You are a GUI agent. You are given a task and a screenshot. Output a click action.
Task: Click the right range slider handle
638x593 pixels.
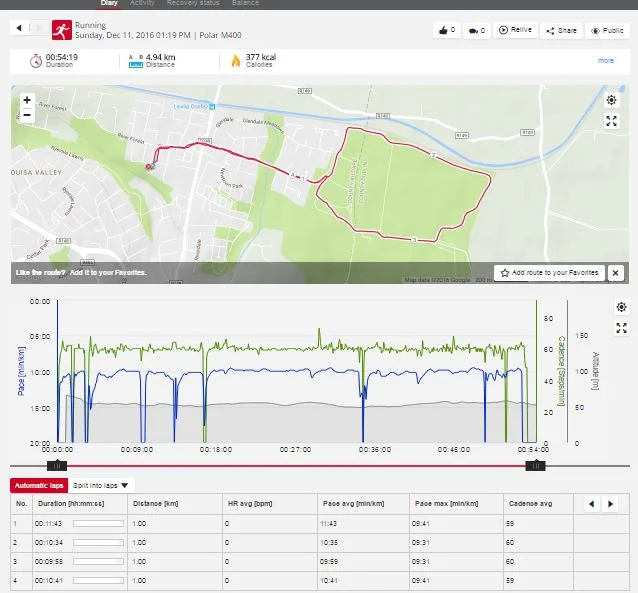click(x=535, y=466)
